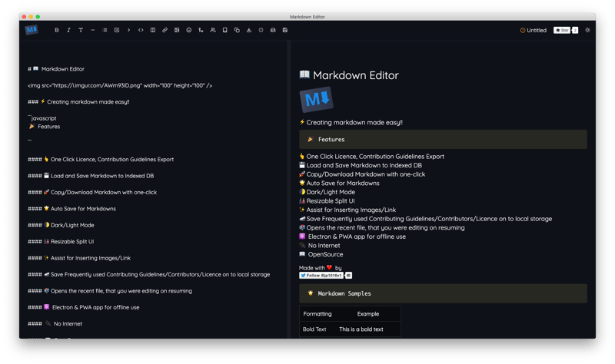Copy markdown to clipboard
Image resolution: width=615 pixels, height=364 pixels.
coord(237,30)
